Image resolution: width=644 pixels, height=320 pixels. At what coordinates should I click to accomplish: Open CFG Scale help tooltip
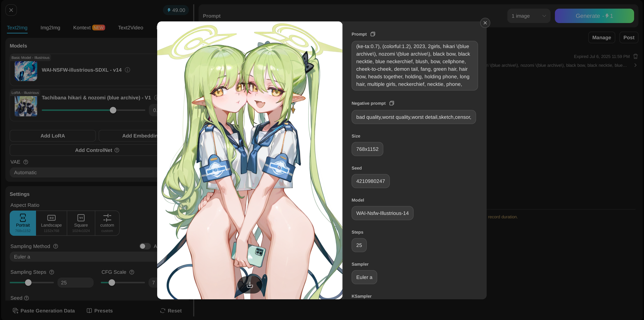(x=132, y=272)
